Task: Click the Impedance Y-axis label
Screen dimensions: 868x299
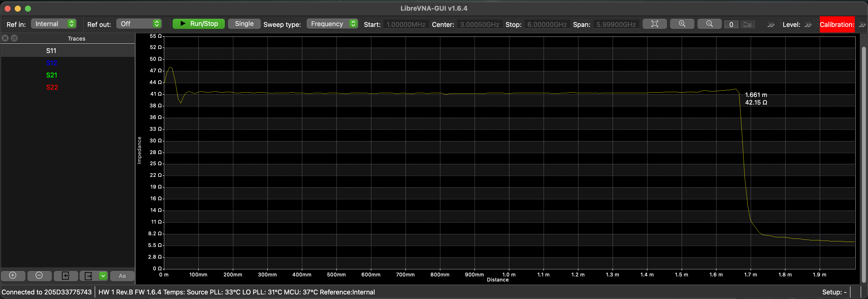Action: 139,150
